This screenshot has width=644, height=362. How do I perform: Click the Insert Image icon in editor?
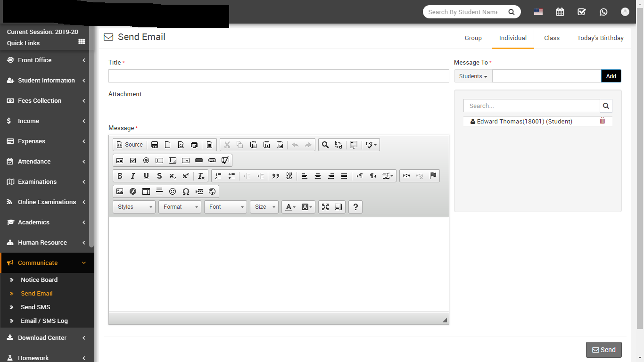pos(120,191)
